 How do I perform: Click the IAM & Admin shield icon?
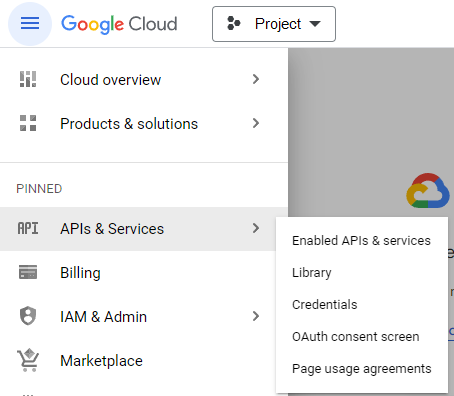tap(28, 316)
